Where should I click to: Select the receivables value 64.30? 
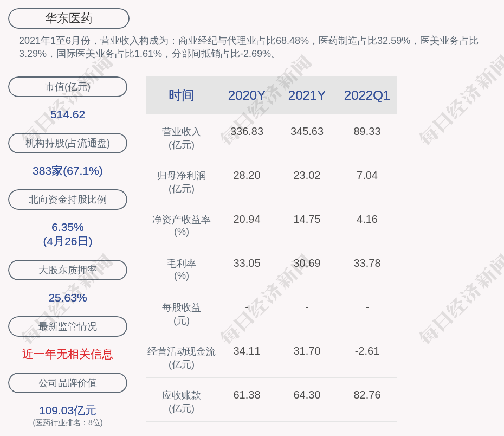point(307,395)
